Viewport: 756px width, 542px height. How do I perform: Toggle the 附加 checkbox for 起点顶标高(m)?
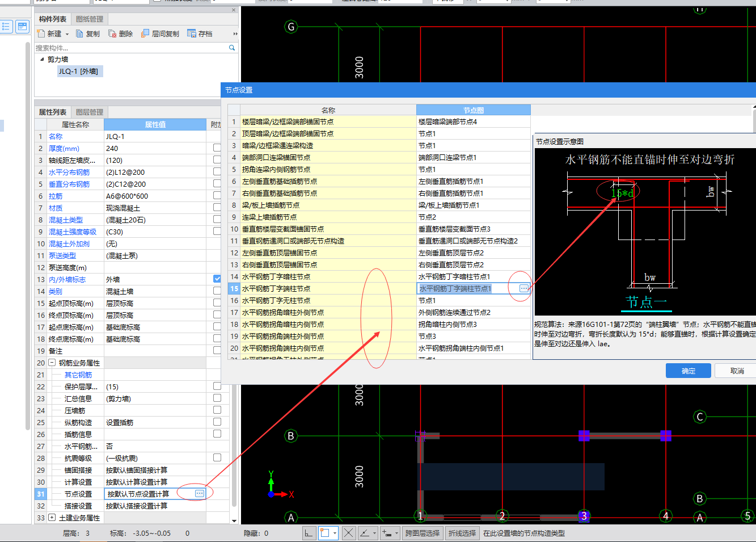tap(217, 302)
